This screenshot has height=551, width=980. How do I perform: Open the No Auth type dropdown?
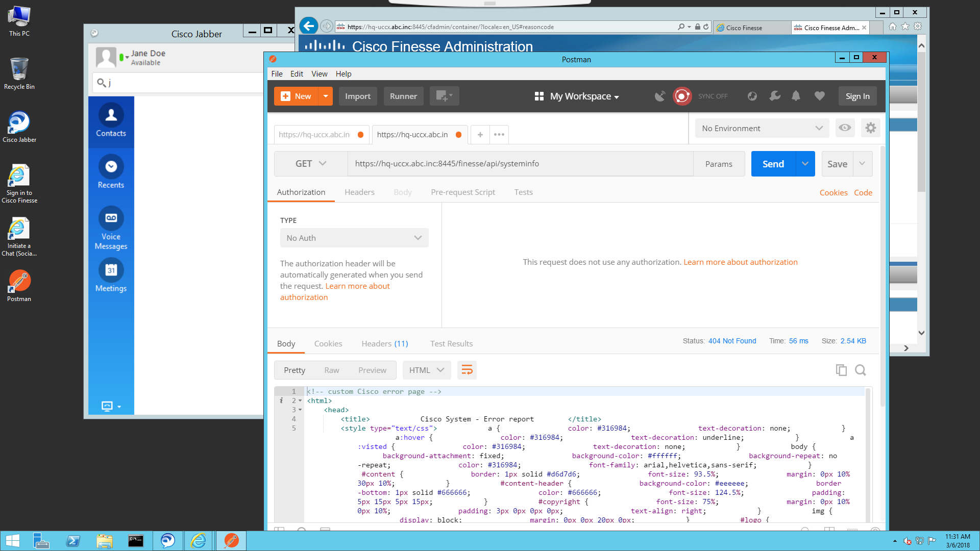point(354,238)
